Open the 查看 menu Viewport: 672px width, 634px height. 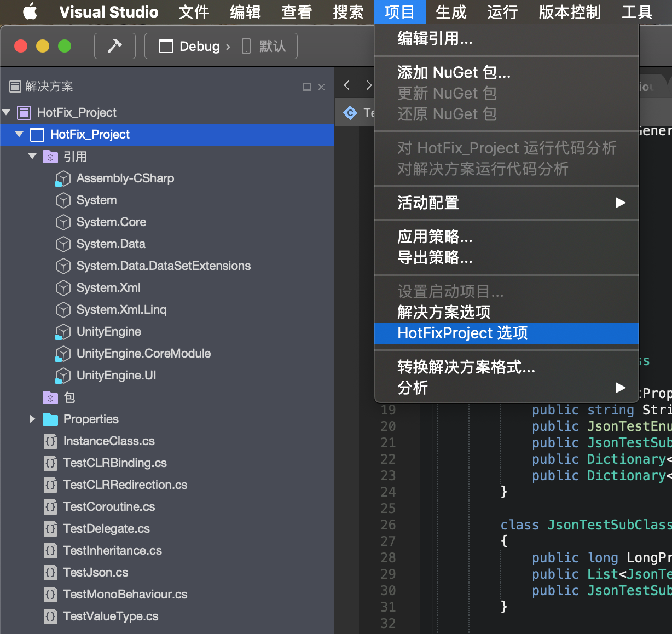297,11
